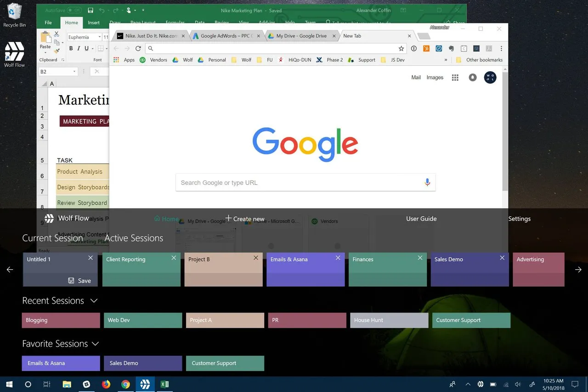
Task: Open the Euphemia font name dropdown
Action: coord(99,37)
